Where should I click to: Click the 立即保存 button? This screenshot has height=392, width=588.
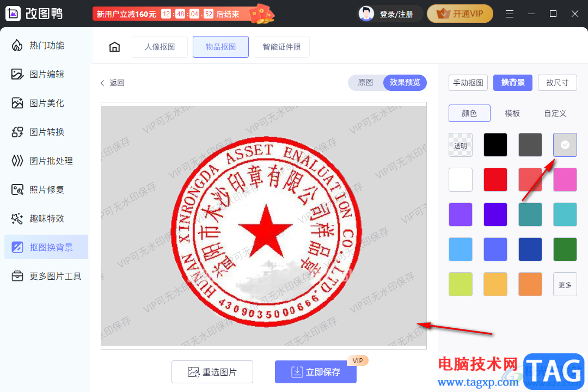(316, 372)
